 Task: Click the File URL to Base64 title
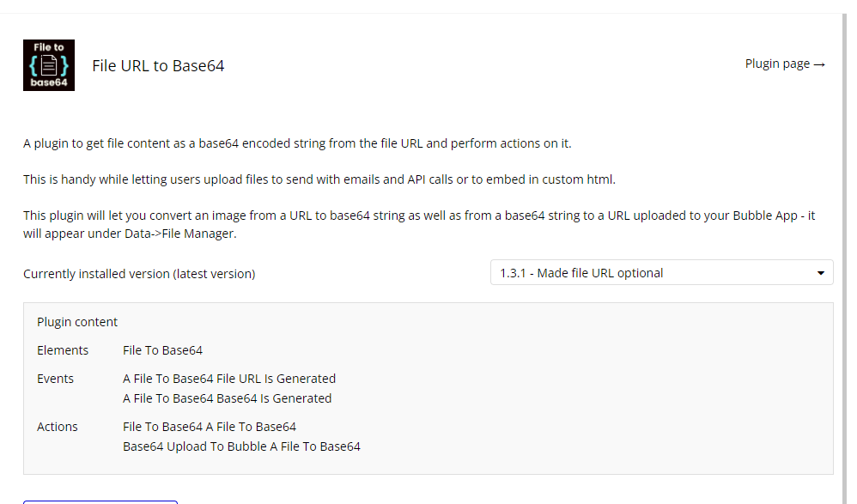point(158,66)
